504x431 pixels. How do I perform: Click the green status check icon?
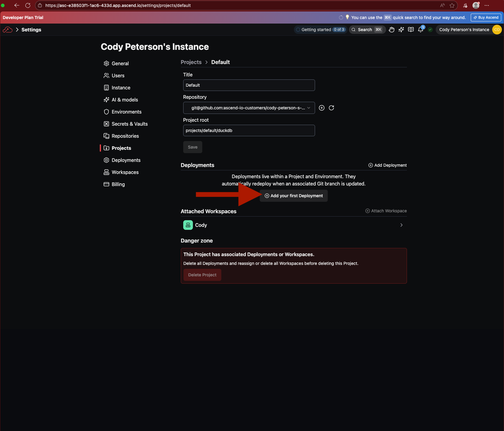click(430, 30)
